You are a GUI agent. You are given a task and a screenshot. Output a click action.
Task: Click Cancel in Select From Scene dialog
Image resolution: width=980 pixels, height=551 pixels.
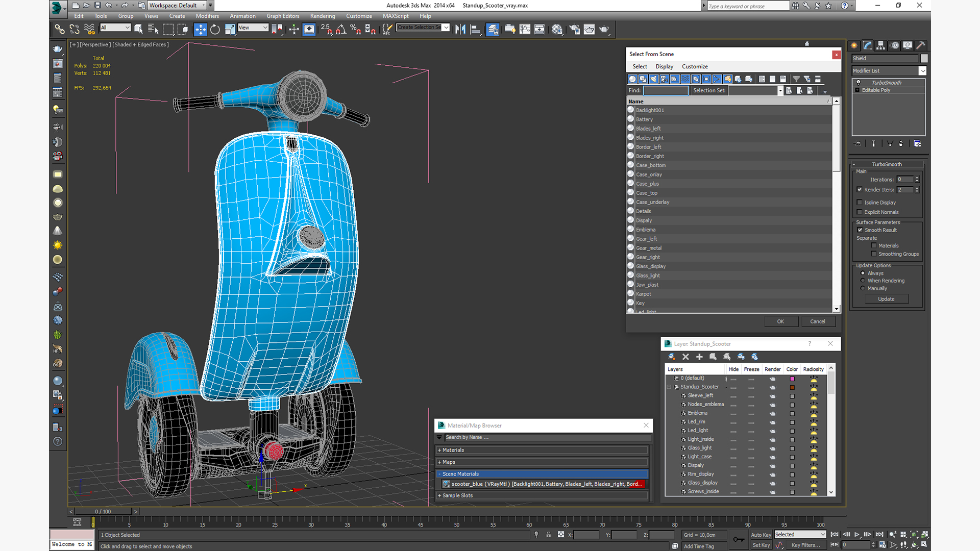click(818, 321)
